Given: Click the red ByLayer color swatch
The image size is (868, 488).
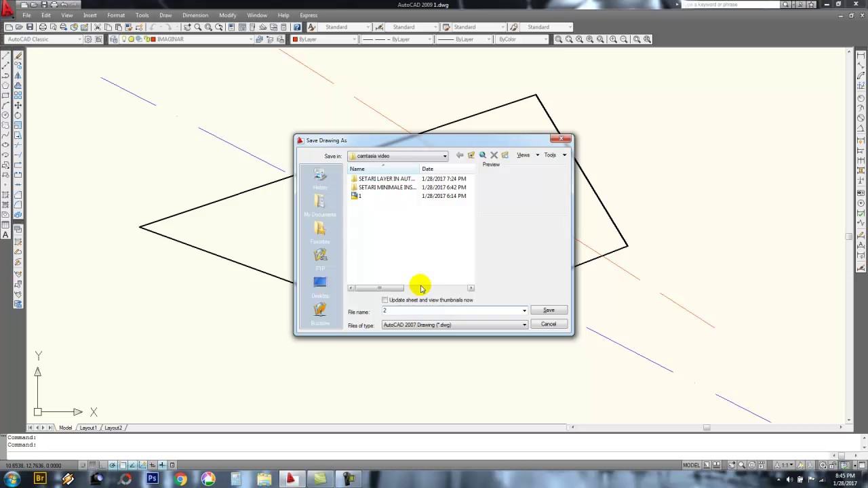Looking at the screenshot, I should click(296, 39).
